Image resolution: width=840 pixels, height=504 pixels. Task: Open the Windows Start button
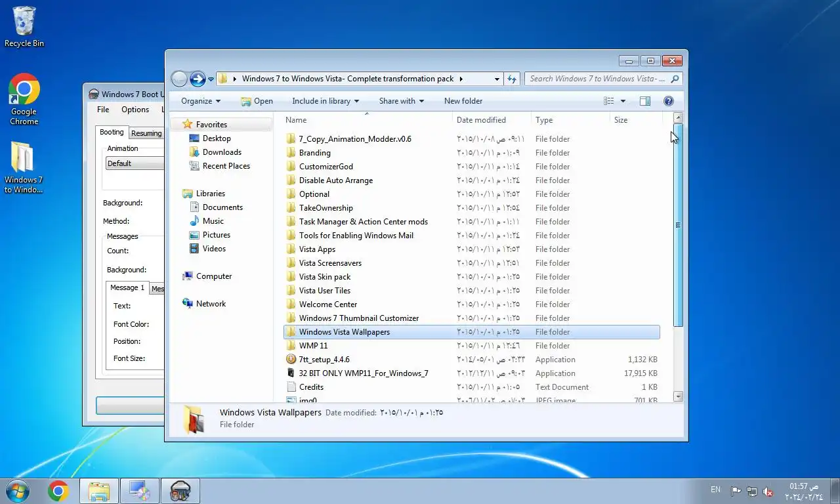[17, 491]
